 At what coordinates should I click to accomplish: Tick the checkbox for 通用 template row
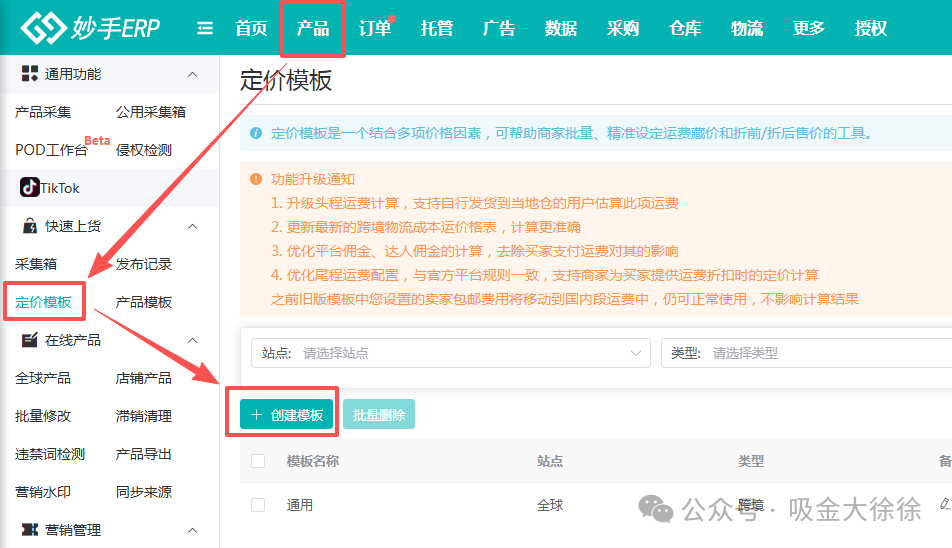(258, 505)
